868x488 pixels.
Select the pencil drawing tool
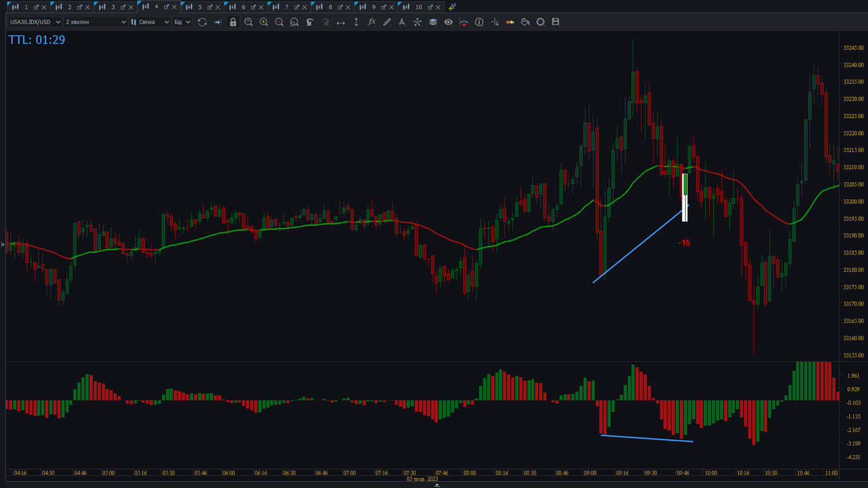point(387,22)
